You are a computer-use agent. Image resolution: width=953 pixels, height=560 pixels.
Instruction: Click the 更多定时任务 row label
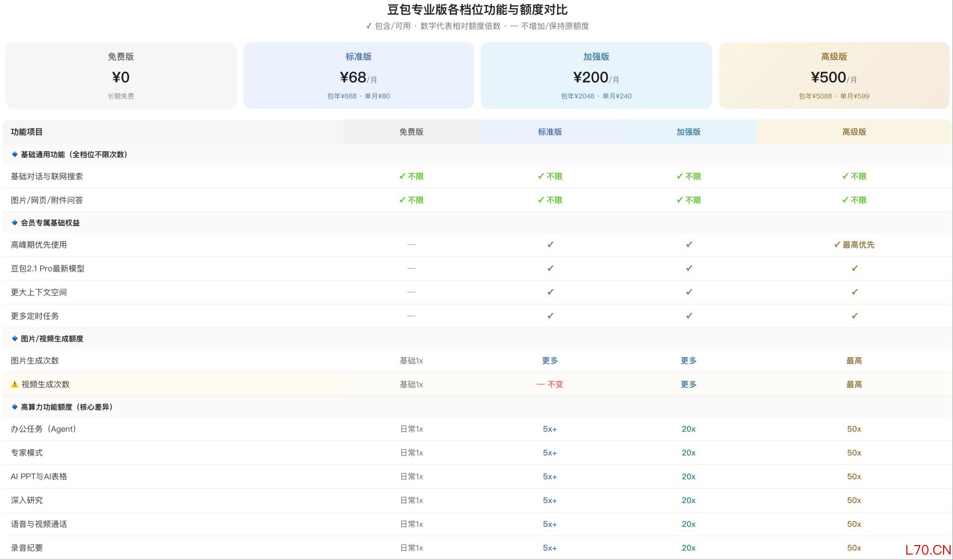click(x=35, y=316)
